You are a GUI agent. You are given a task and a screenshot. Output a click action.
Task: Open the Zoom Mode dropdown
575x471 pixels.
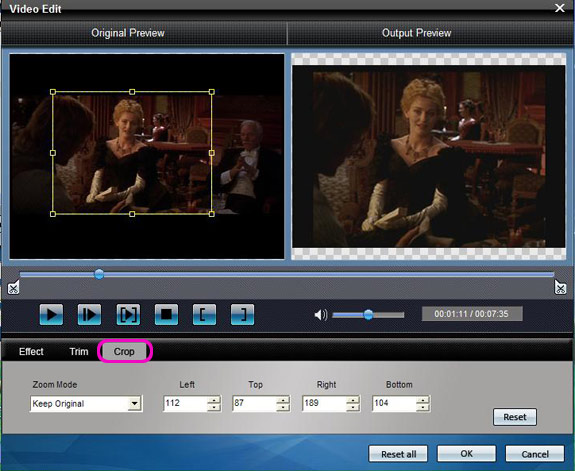[x=135, y=404]
